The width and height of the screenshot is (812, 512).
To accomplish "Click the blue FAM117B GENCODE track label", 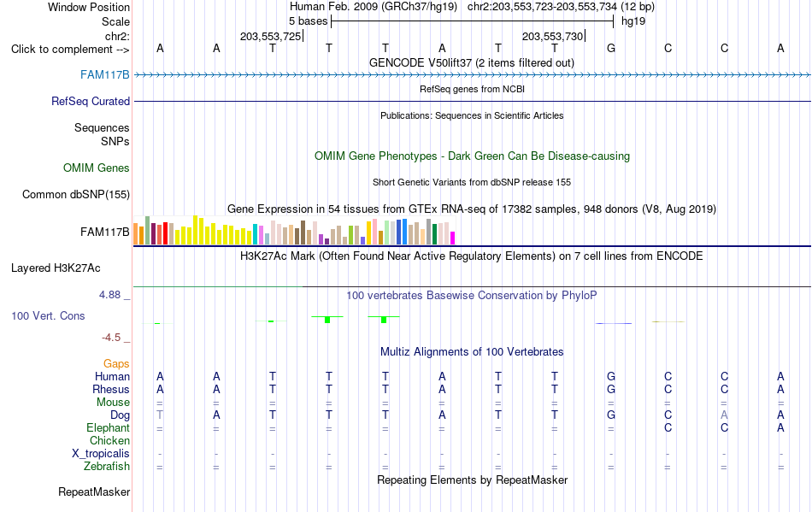I will pyautogui.click(x=104, y=75).
